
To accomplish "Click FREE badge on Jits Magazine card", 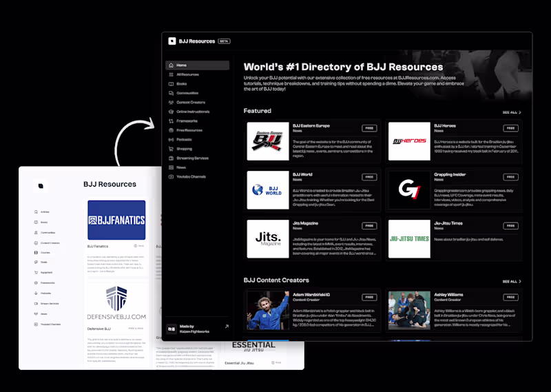I will (x=369, y=226).
